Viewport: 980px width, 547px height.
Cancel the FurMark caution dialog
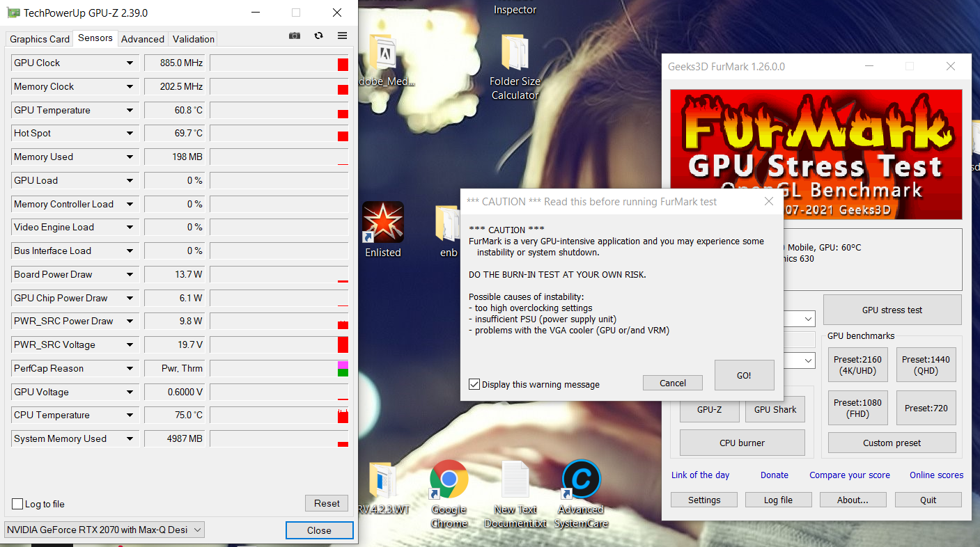point(673,383)
